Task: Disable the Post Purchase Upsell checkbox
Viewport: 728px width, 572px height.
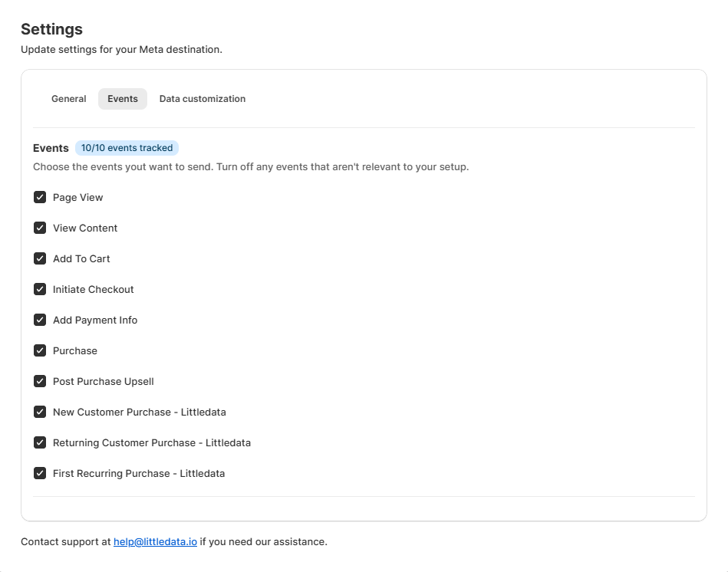Action: [40, 381]
